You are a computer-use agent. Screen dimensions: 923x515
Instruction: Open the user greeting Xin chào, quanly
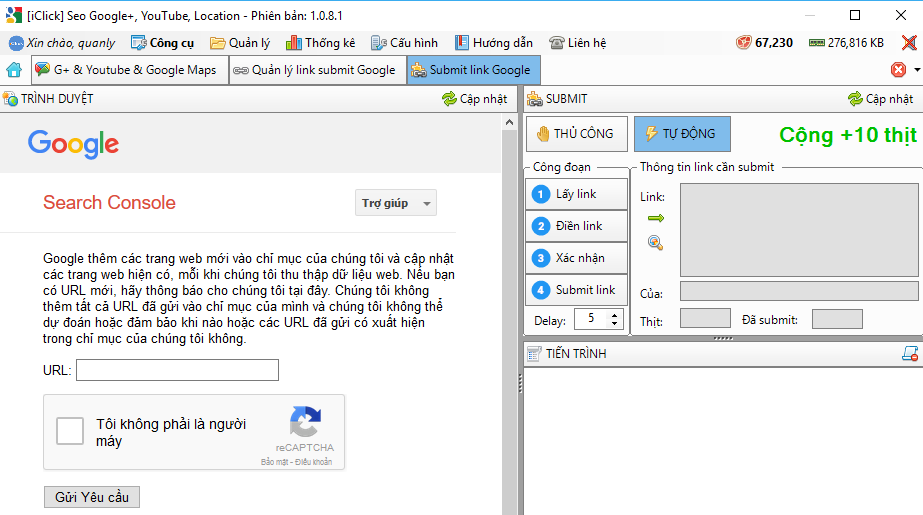62,43
